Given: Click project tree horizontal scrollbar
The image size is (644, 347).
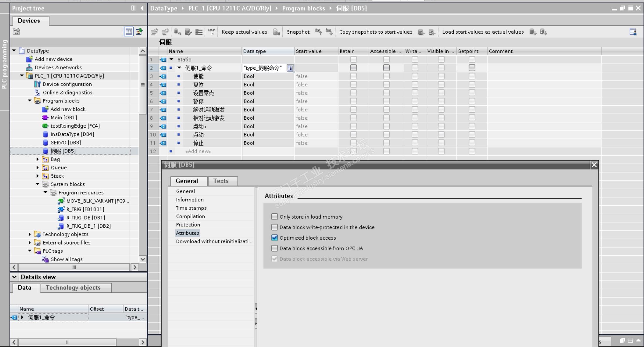Looking at the screenshot, I should pyautogui.click(x=74, y=267).
